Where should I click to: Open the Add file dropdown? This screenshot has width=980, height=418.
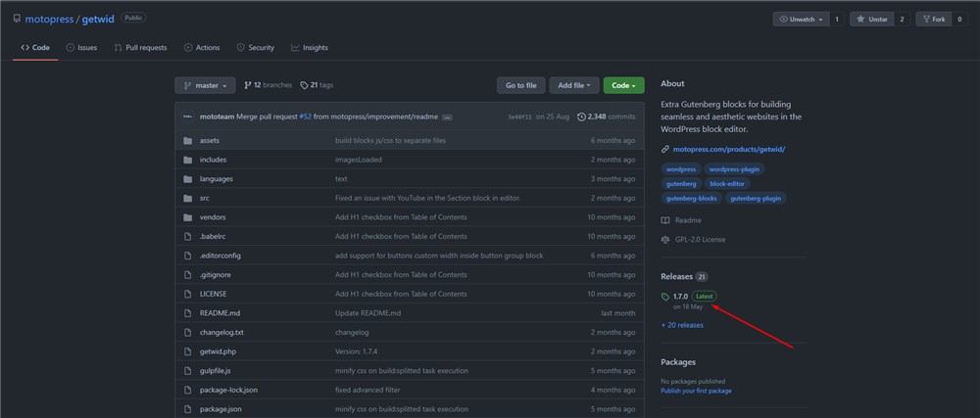574,85
